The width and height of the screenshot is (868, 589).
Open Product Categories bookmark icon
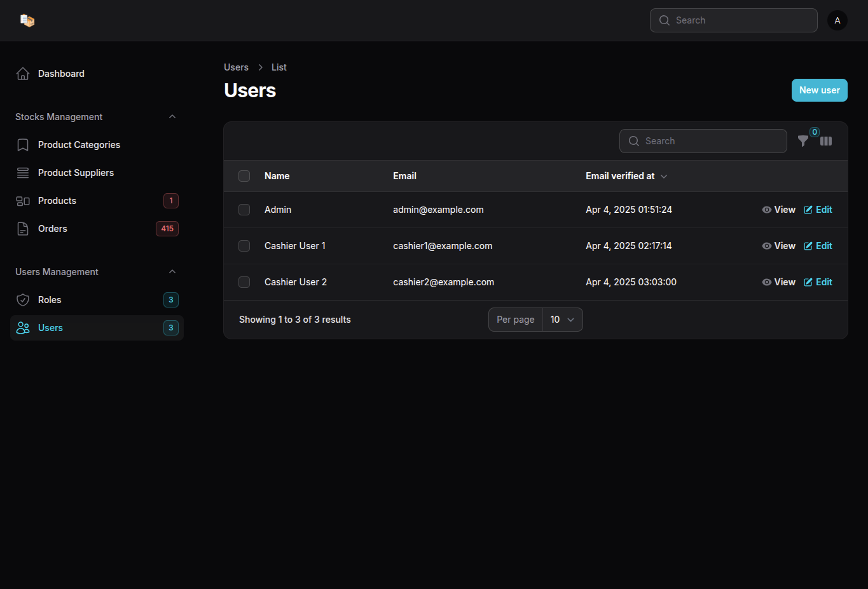tap(23, 145)
